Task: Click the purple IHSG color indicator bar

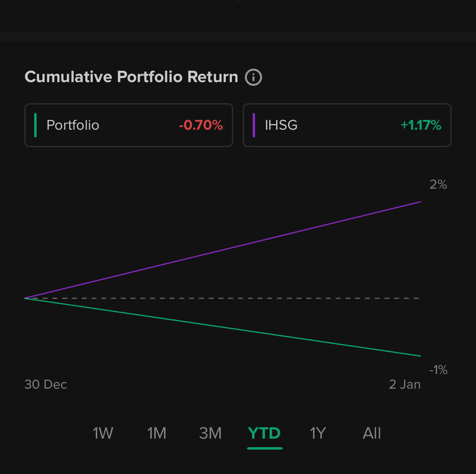Action: [254, 125]
